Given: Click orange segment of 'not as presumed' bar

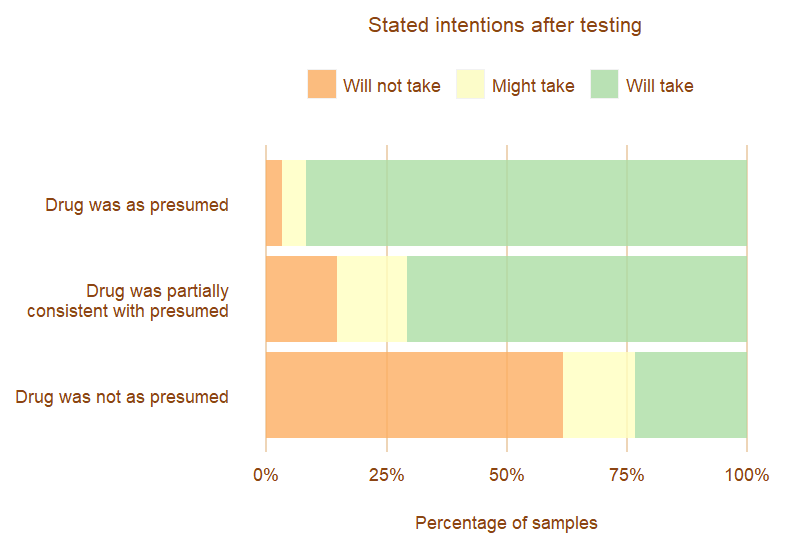Looking at the screenshot, I should tap(414, 395).
